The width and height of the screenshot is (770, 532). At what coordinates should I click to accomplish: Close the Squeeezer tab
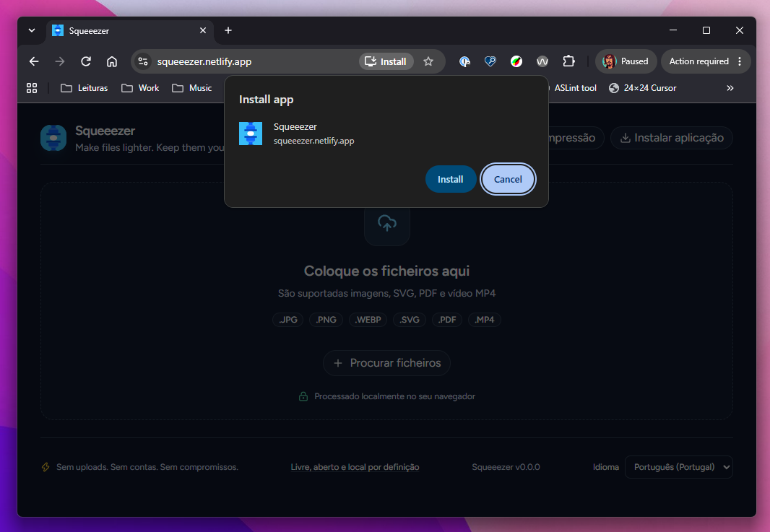pos(203,30)
